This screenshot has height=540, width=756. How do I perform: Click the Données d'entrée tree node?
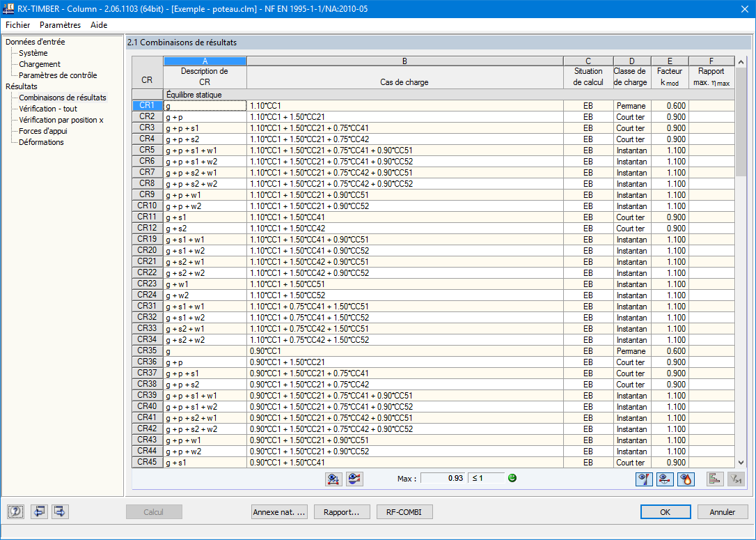[36, 42]
